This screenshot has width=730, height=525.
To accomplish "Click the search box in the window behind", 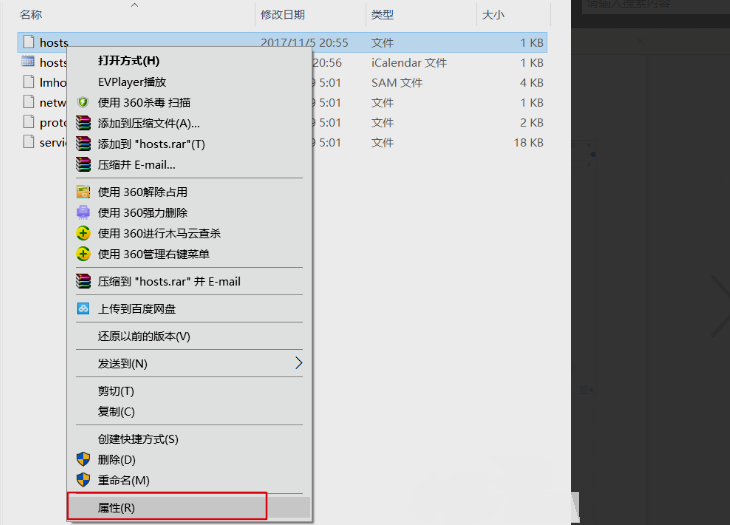I will tap(656, 6).
